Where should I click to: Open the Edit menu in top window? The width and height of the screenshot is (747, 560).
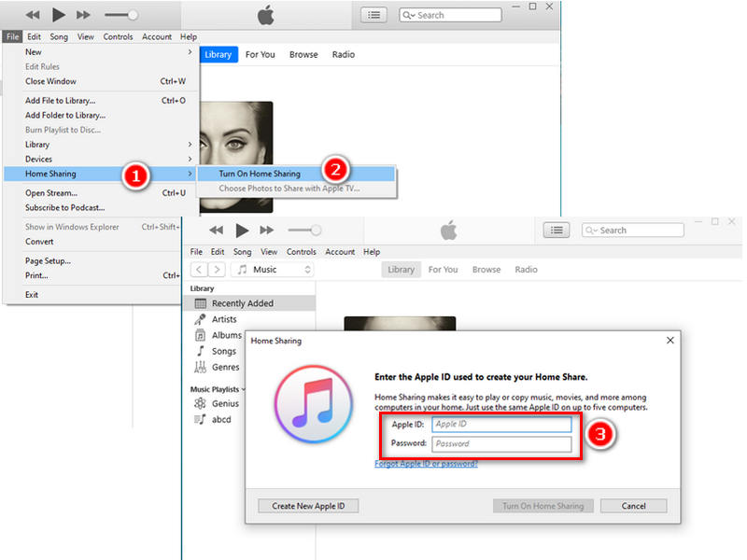[x=34, y=36]
